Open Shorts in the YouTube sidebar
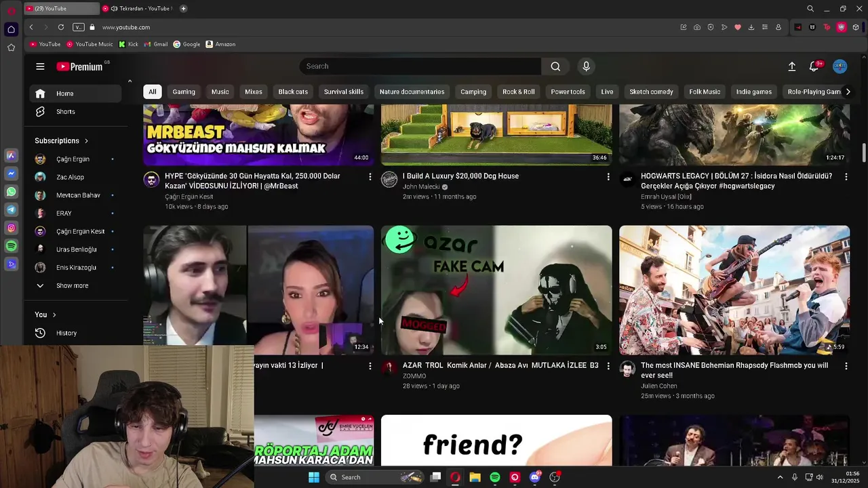868x488 pixels. click(76, 112)
